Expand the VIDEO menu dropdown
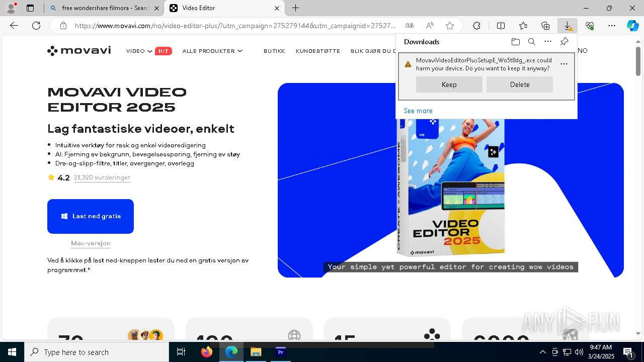The image size is (644, 362). point(139,51)
